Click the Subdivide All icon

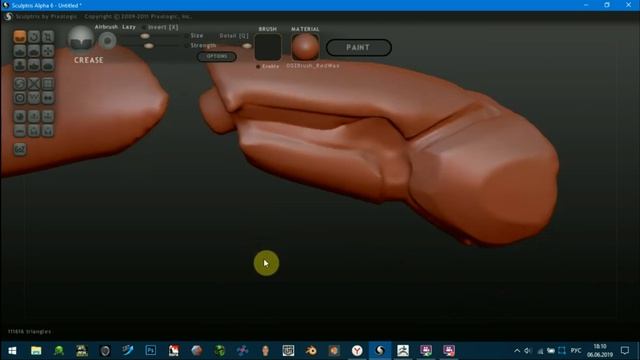coord(48,84)
